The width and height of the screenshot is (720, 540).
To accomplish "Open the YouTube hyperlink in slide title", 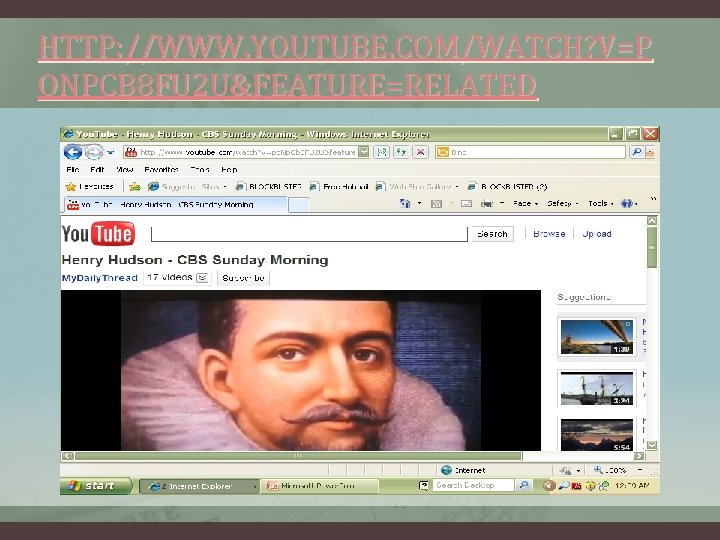I will (345, 66).
